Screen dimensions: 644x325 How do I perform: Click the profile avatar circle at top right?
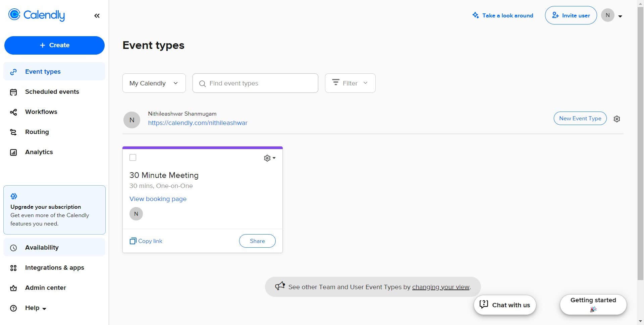[608, 15]
